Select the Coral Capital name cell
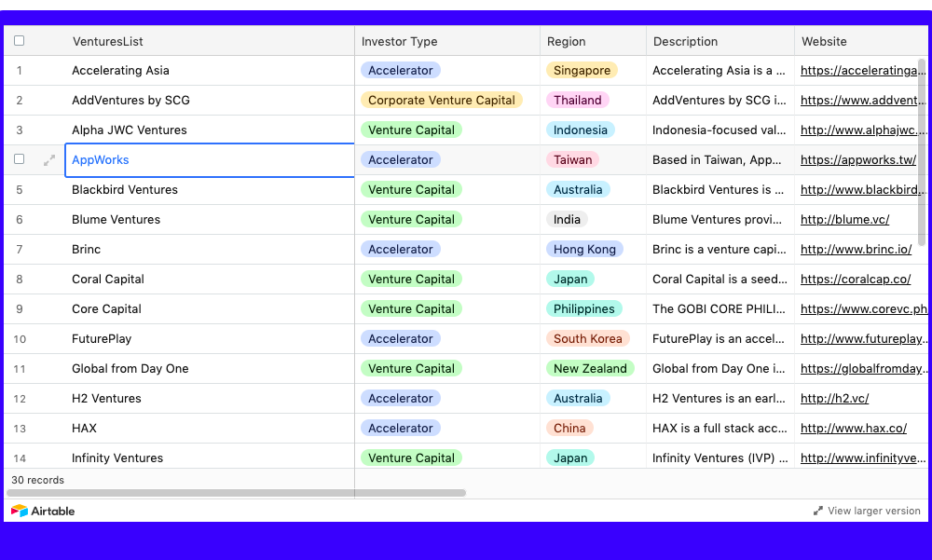The width and height of the screenshot is (932, 560). pos(209,279)
